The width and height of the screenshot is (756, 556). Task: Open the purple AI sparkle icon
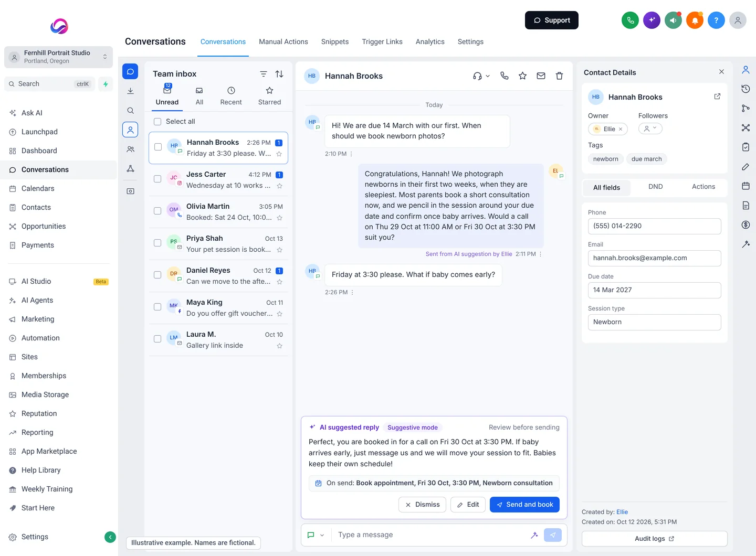(x=652, y=20)
